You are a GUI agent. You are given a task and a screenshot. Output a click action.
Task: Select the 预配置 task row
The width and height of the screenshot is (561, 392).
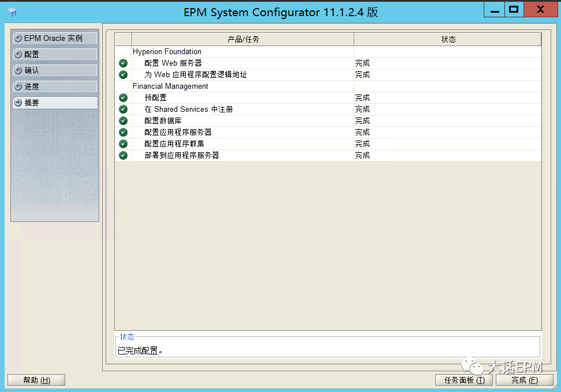(328, 97)
